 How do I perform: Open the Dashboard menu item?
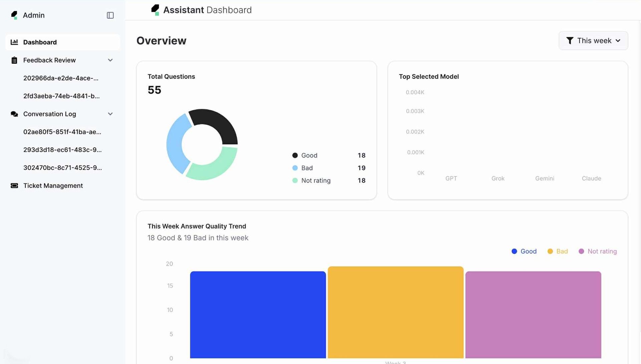(x=40, y=42)
